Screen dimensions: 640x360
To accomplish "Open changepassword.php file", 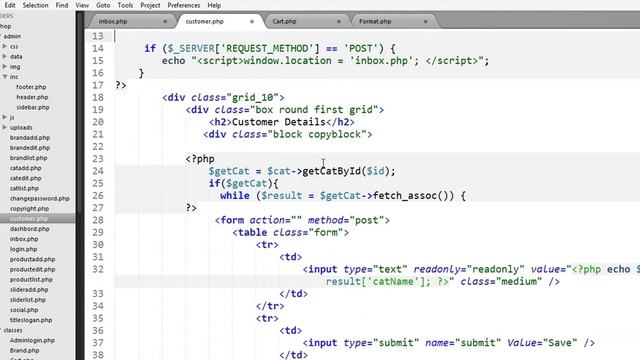I will point(40,198).
